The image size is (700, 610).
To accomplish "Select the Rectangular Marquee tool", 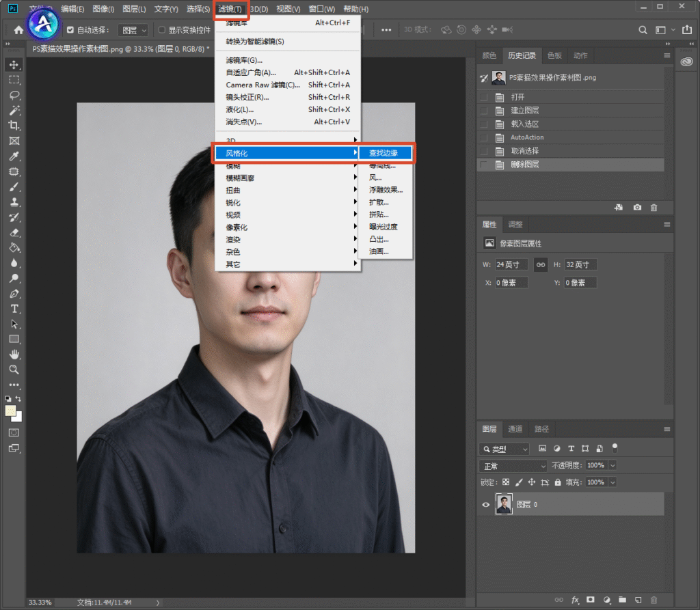I will click(14, 80).
